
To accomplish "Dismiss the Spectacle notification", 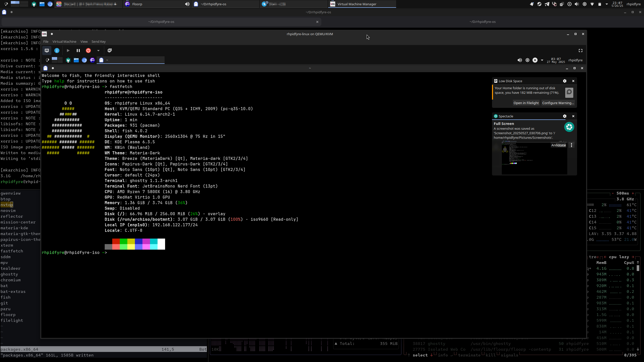I will tap(573, 116).
